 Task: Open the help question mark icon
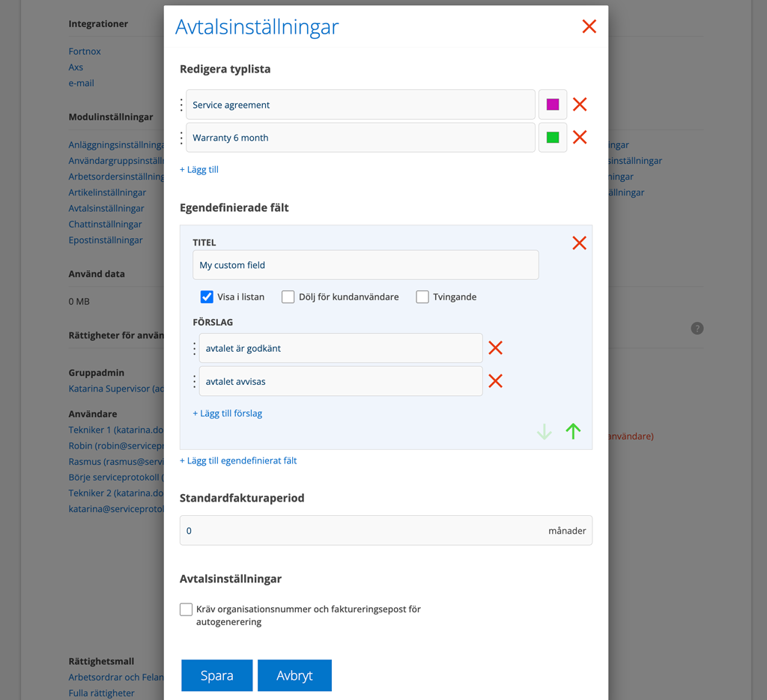point(697,329)
